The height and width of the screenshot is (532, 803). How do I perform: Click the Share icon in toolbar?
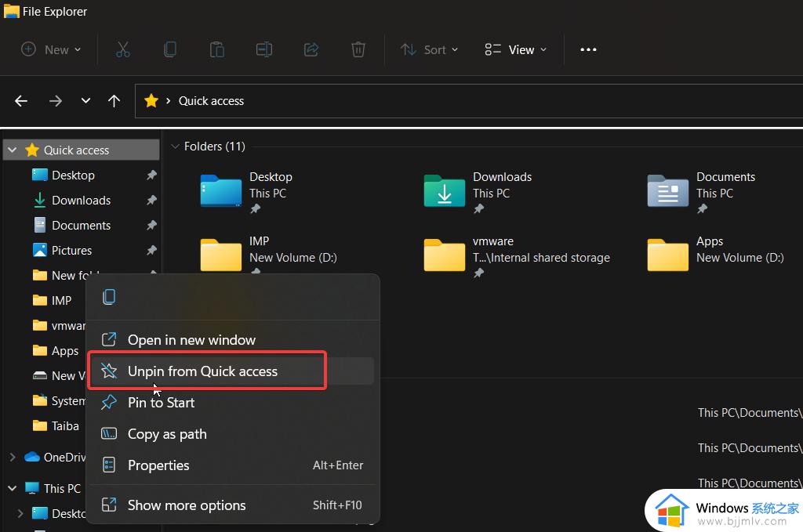coord(311,49)
